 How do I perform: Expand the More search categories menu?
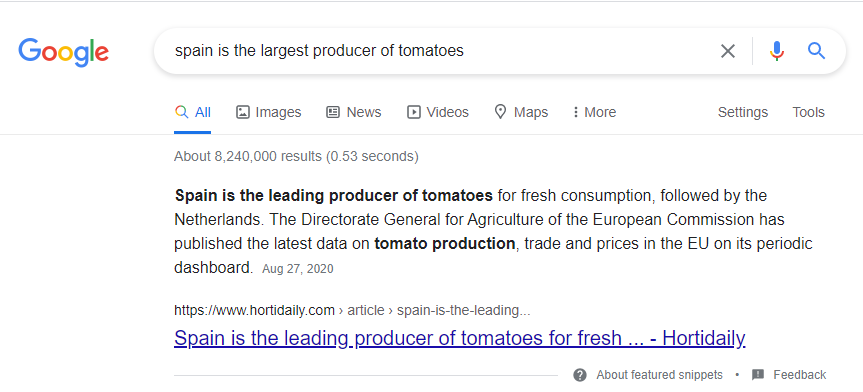594,112
